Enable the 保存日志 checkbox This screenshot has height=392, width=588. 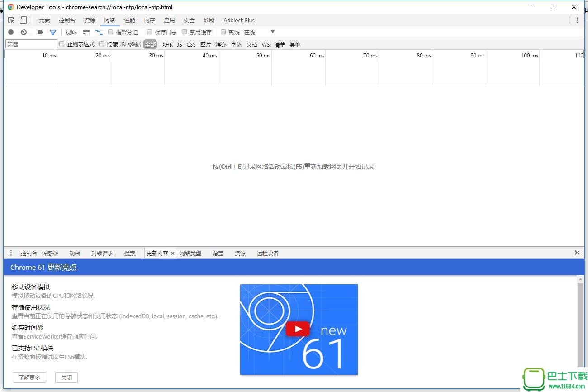coord(149,32)
